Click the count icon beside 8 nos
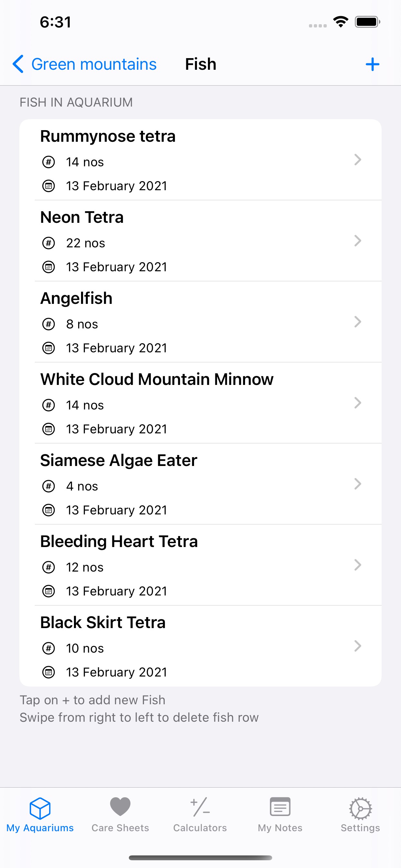This screenshot has height=868, width=401. [48, 324]
